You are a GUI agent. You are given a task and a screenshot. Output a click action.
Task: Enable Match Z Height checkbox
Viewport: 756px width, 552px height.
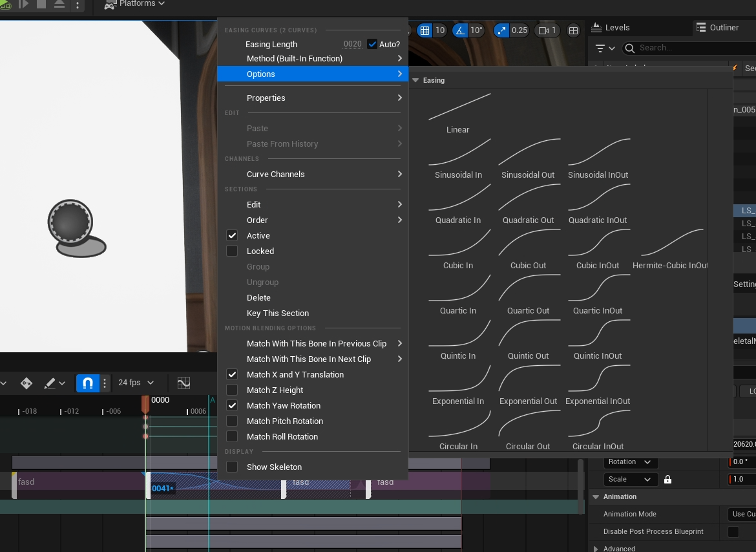[x=232, y=390]
